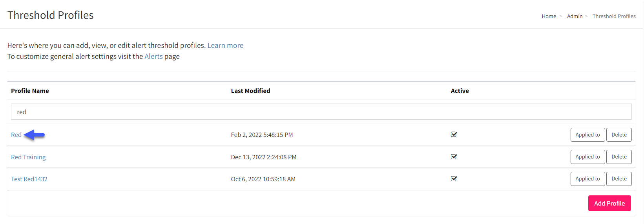Open the Test Red1432 profile
The image size is (644, 224).
(29, 179)
